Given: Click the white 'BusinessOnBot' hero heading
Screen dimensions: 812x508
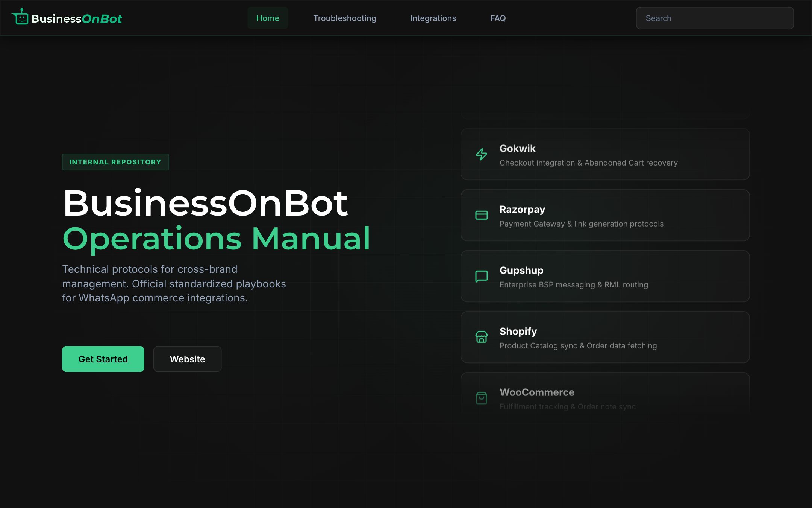Looking at the screenshot, I should point(205,203).
